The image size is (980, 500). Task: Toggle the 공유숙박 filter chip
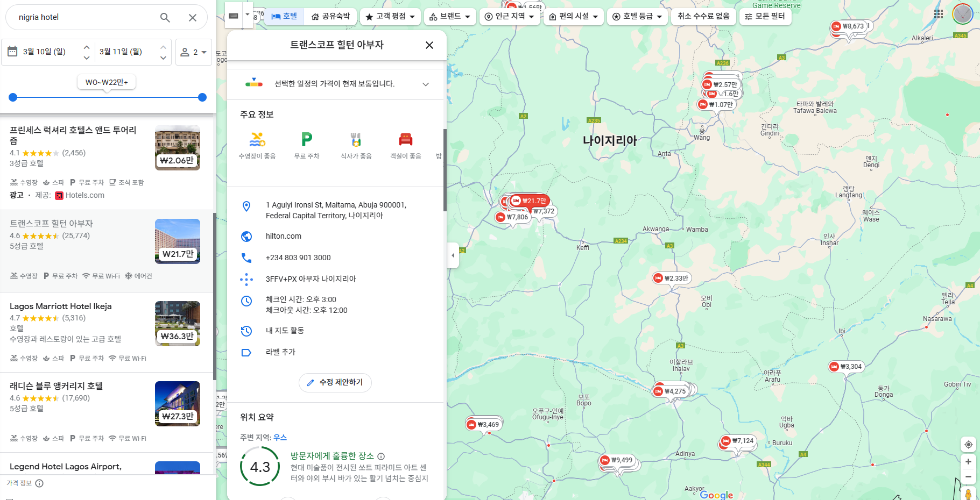click(x=330, y=17)
